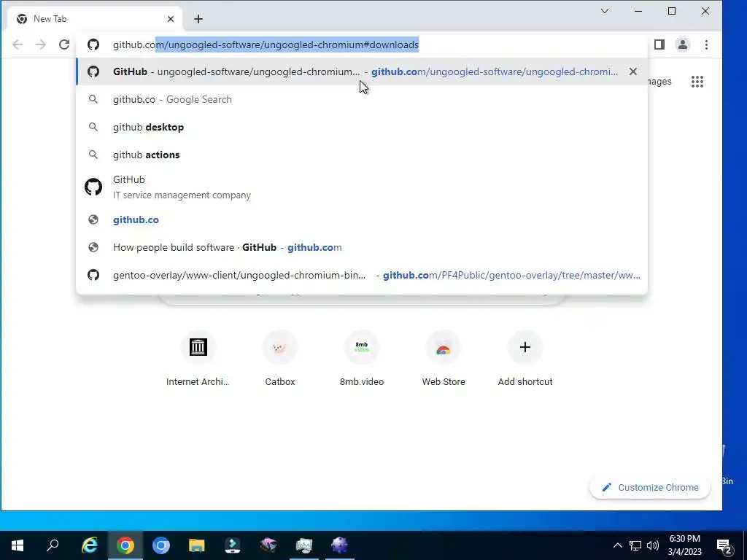Click the Customize Chrome button

tap(650, 487)
